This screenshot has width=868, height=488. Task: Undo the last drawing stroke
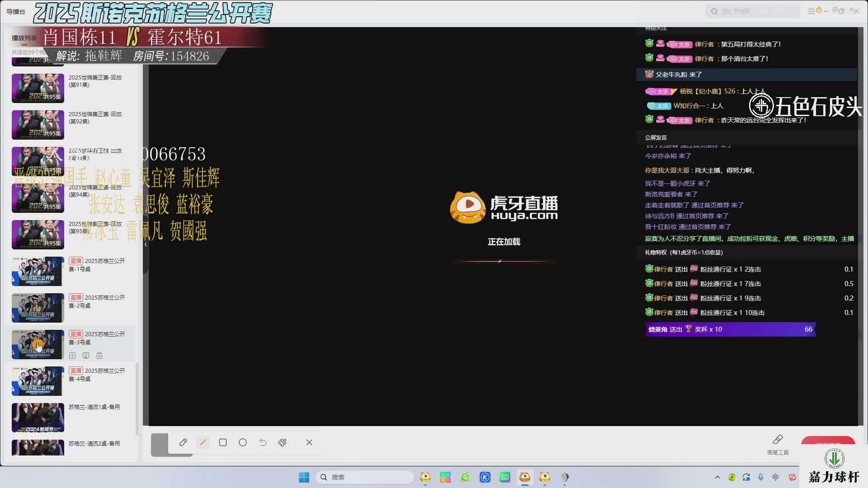[263, 442]
